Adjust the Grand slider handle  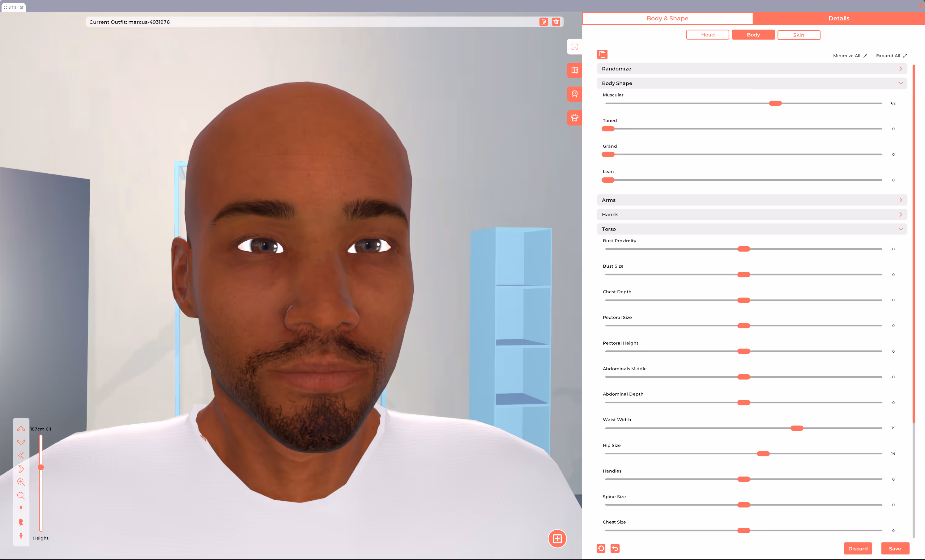(x=608, y=154)
